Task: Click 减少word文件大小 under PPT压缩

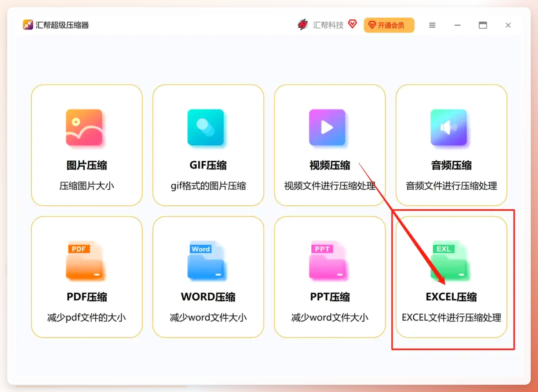Action: pyautogui.click(x=330, y=318)
